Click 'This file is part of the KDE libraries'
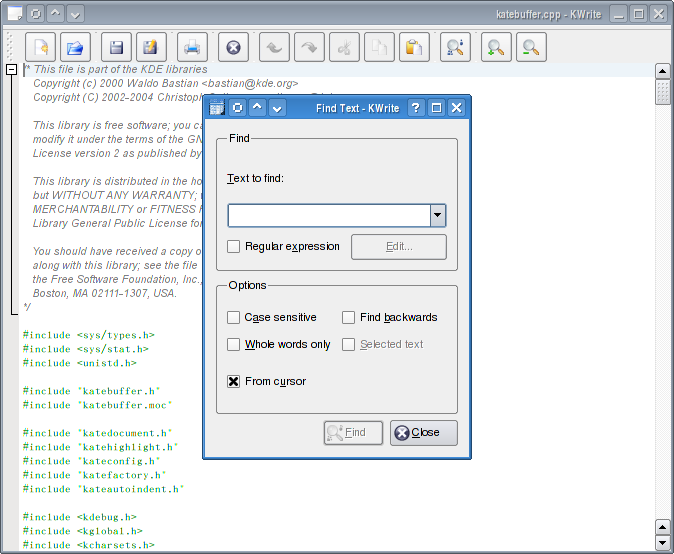The width and height of the screenshot is (674, 554). pos(120,70)
